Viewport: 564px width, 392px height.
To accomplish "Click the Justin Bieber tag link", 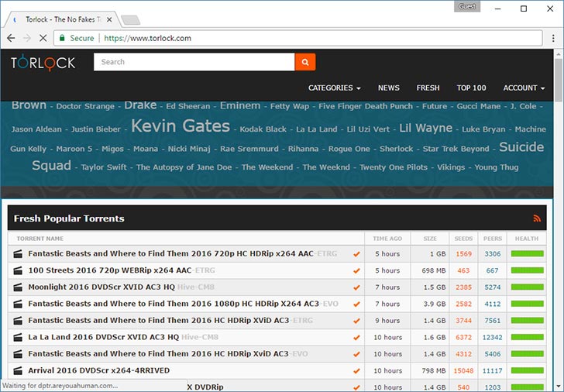I will pos(96,129).
